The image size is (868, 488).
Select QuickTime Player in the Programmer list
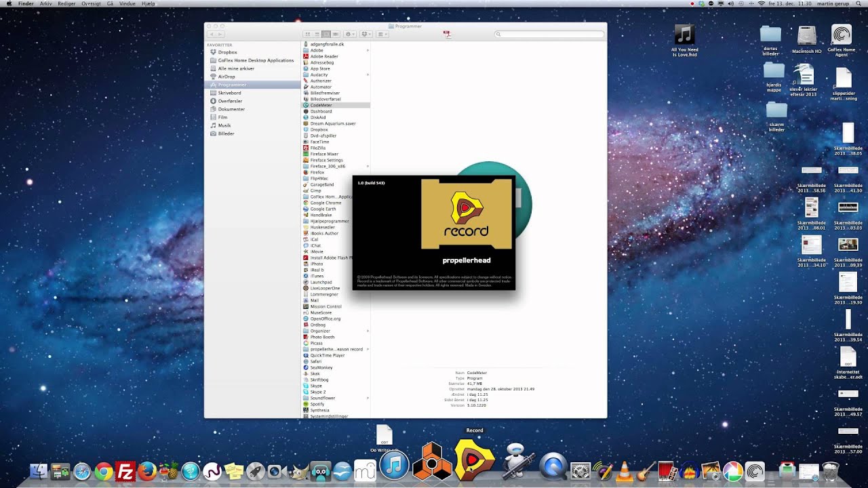click(327, 355)
